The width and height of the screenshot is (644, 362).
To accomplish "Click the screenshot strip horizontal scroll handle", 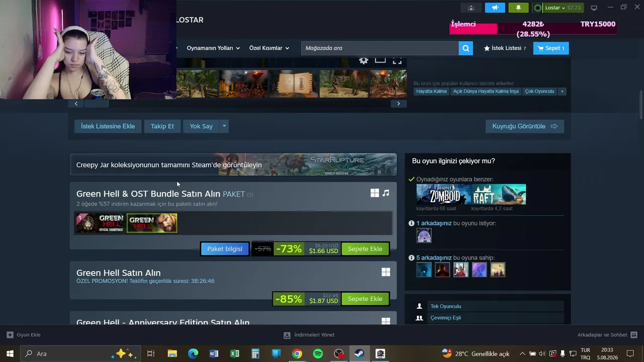I will pyautogui.click(x=97, y=104).
